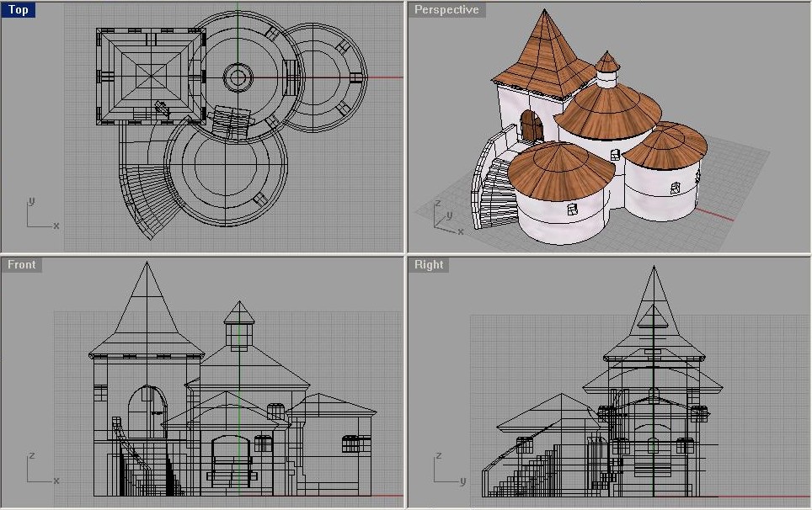
Task: Select the Perspective viewport title label
Action: coord(446,10)
